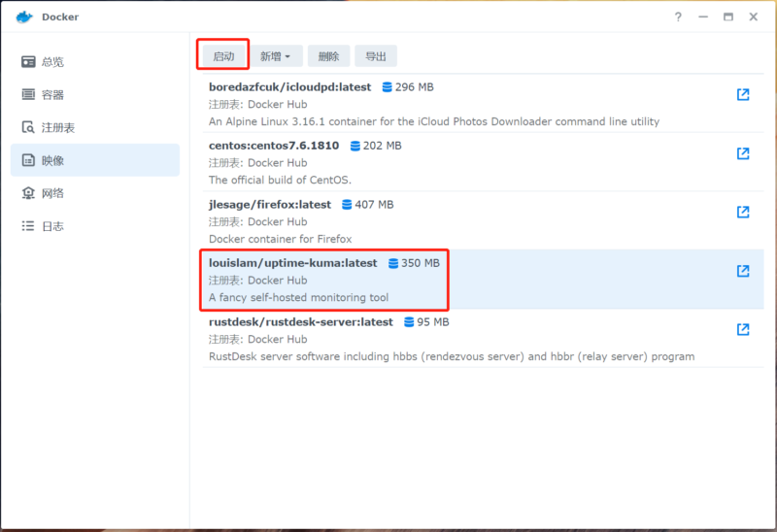Click the 删除 delete button
This screenshot has height=532, width=777.
tap(328, 56)
